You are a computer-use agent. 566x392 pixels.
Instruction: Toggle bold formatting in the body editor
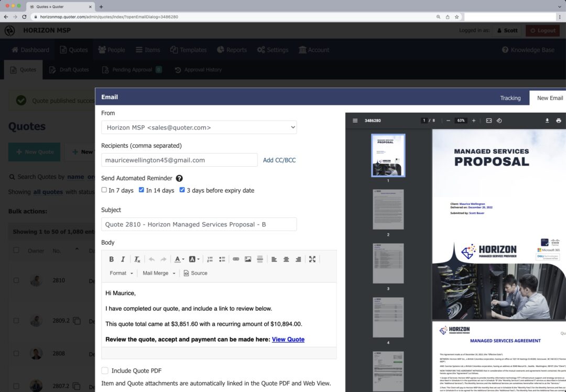pos(112,259)
